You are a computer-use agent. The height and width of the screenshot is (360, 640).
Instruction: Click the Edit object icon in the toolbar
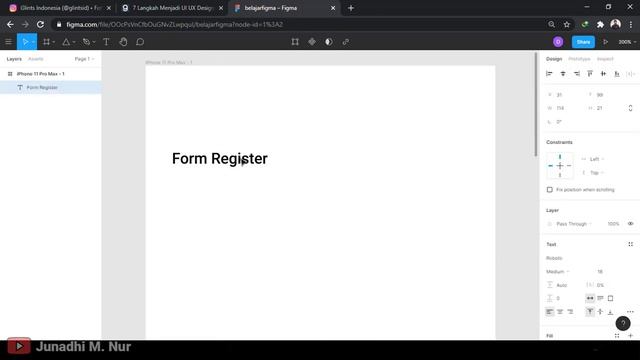point(295,42)
